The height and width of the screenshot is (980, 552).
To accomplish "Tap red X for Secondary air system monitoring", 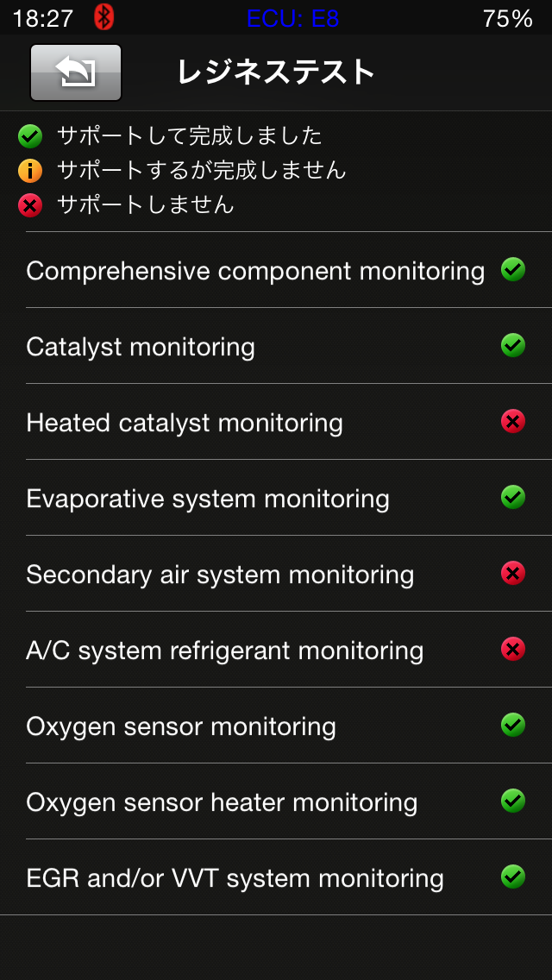I will click(513, 574).
